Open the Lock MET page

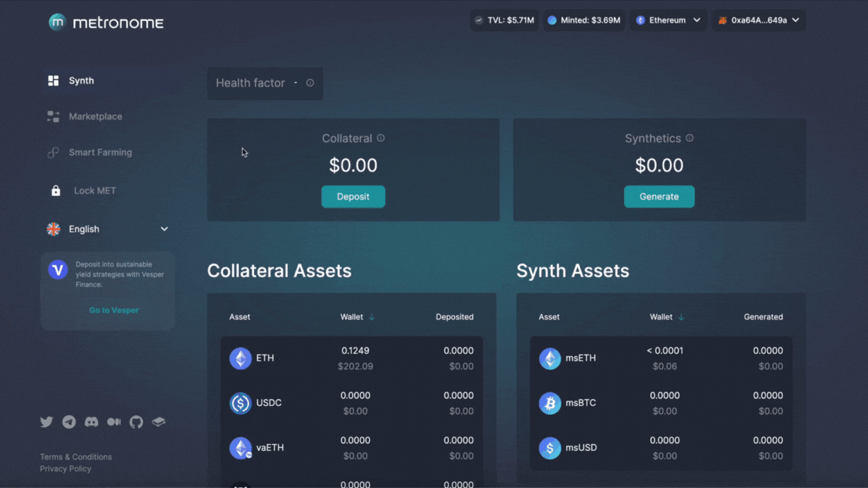(95, 191)
